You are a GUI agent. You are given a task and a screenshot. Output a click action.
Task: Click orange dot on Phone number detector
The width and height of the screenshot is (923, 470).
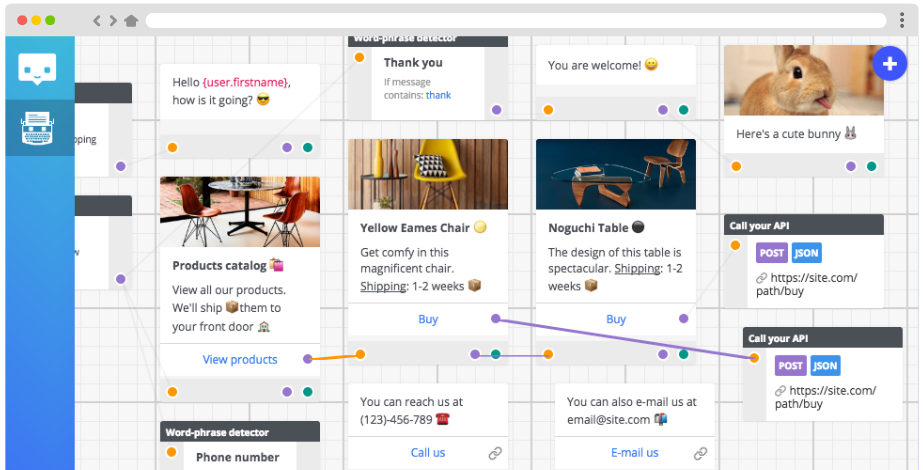[171, 452]
